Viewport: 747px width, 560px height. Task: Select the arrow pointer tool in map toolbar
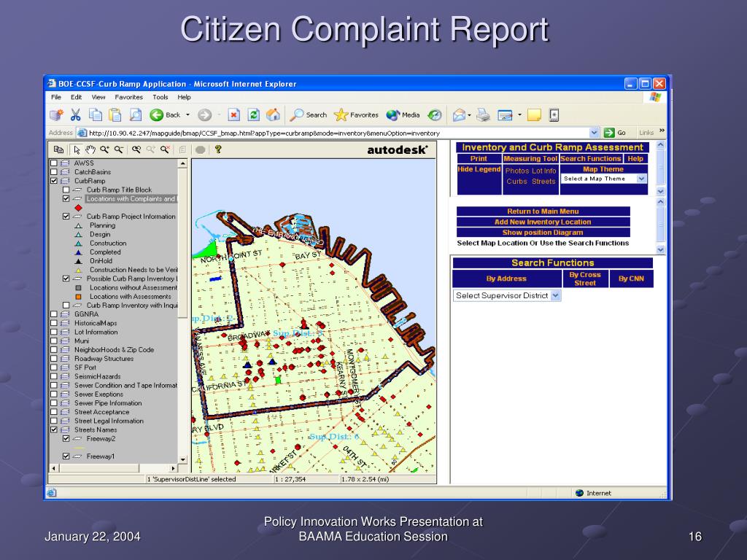[77, 150]
